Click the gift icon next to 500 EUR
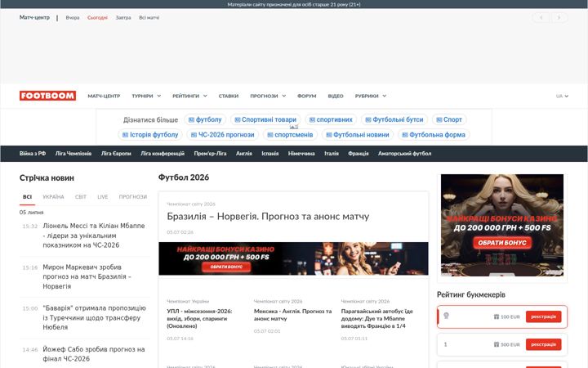The width and height of the screenshot is (588, 368). tap(497, 345)
